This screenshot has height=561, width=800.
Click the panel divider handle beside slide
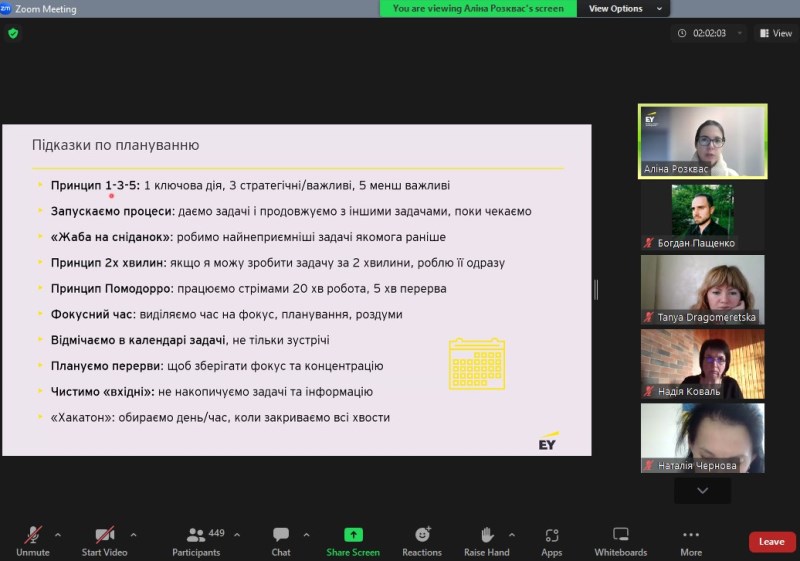(x=596, y=290)
